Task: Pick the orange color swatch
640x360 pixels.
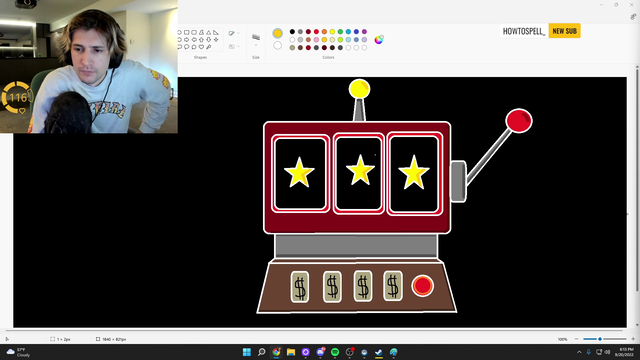Action: pos(324,31)
